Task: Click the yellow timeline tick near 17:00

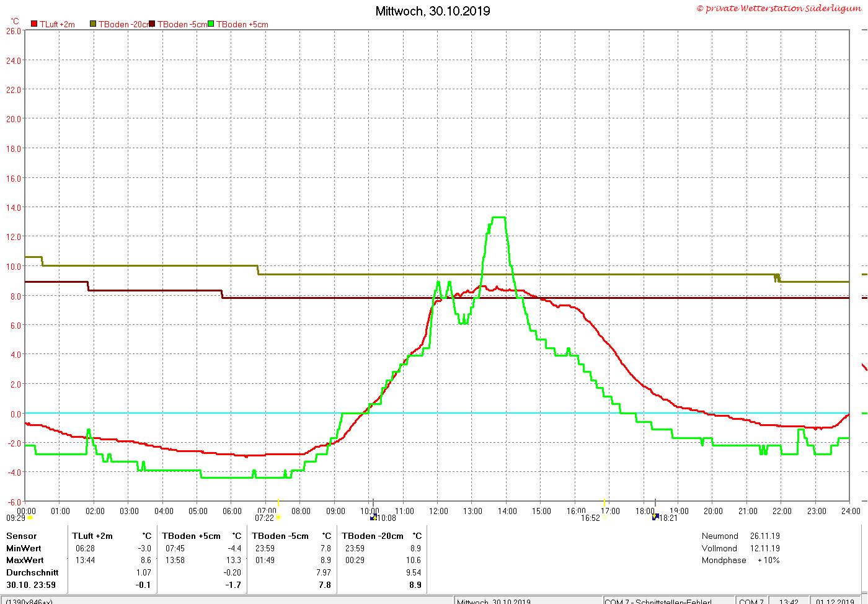Action: click(604, 502)
